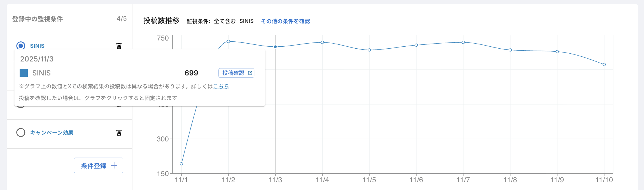Open the SINIS condition name link
Screen dimensions: 644x190
(37, 46)
